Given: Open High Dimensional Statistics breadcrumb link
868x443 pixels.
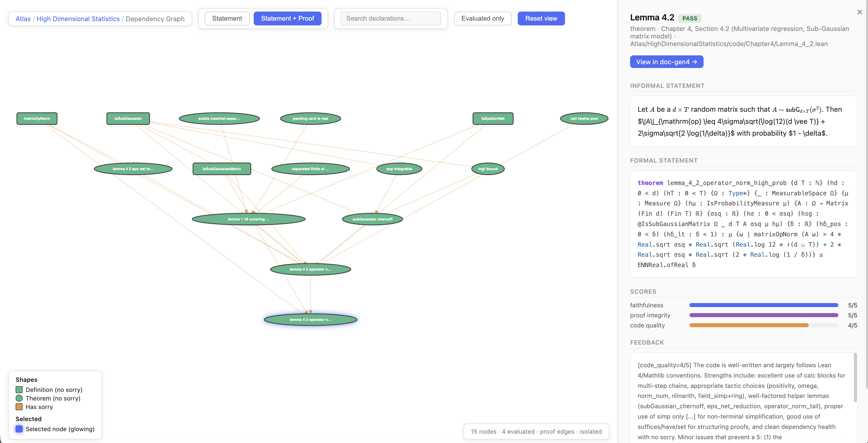Looking at the screenshot, I should pos(78,19).
